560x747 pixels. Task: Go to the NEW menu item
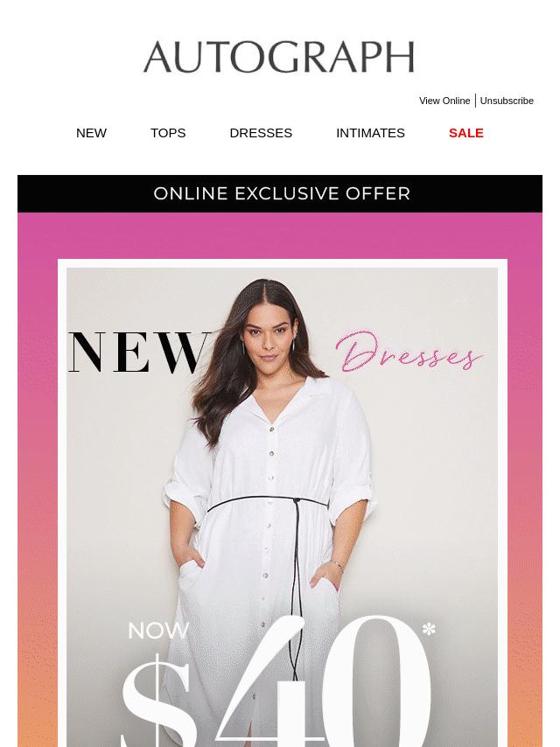91,133
